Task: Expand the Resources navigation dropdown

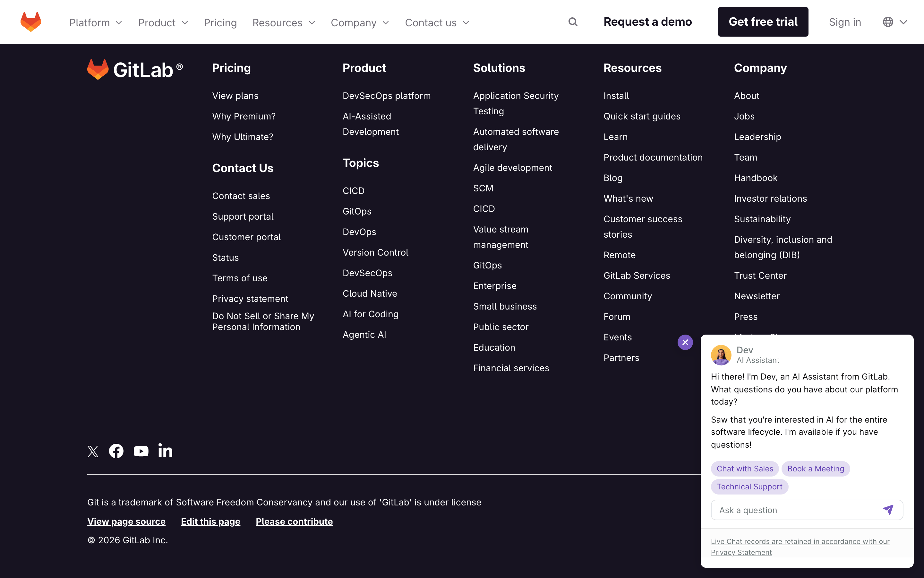Action: click(x=284, y=22)
